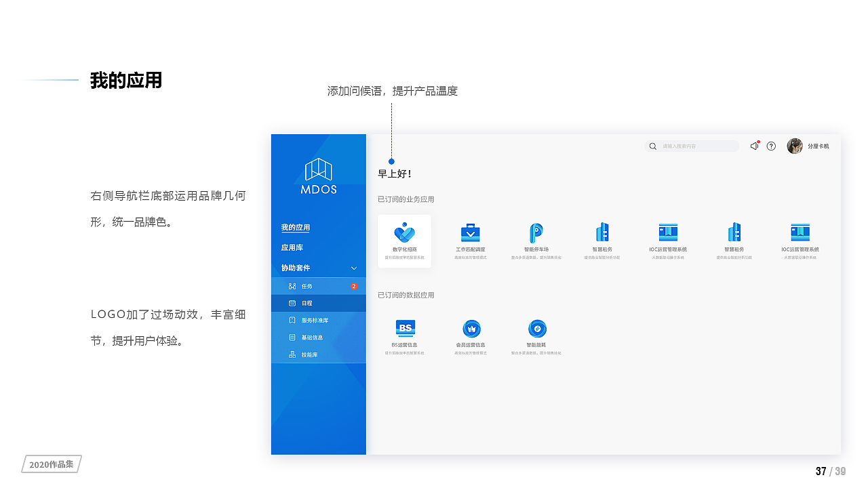Open 服务标准库 submenu item
This screenshot has width=868, height=488.
click(x=319, y=320)
